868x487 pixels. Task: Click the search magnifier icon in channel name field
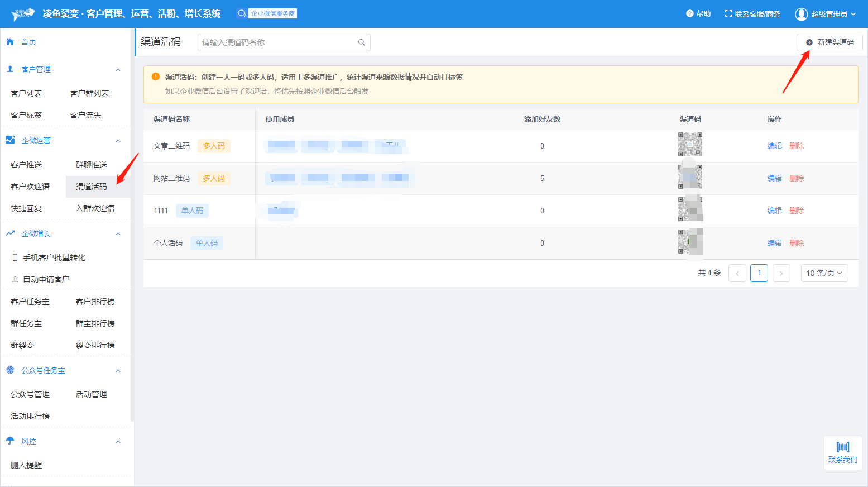tap(361, 42)
